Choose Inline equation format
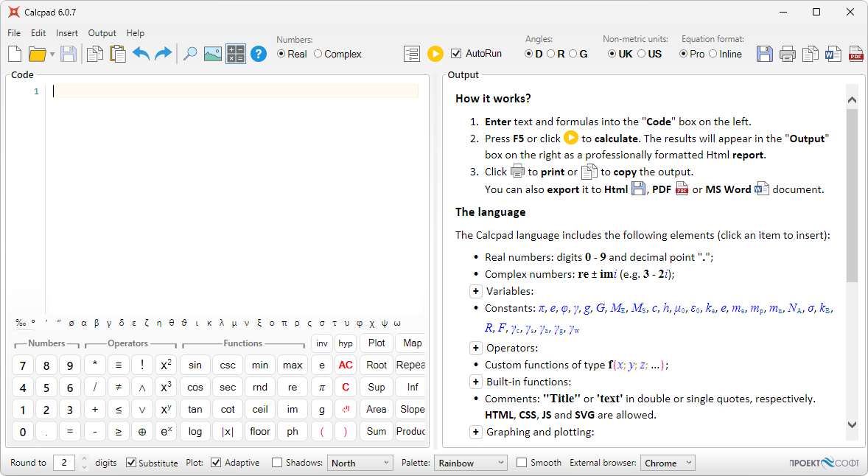 point(725,54)
